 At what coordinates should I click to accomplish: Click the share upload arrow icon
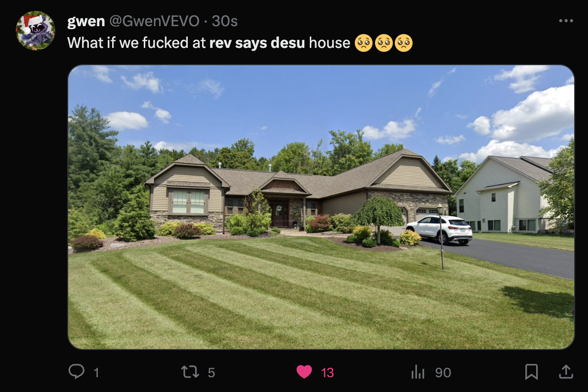566,371
